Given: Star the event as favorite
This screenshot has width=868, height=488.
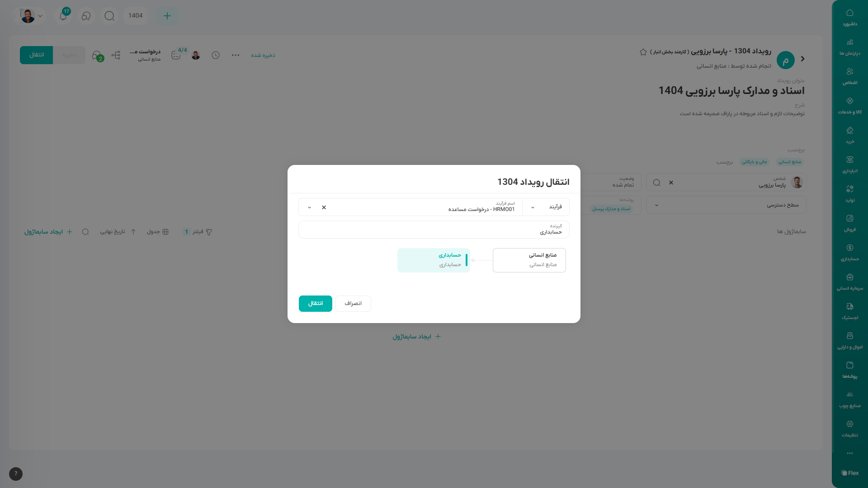Looking at the screenshot, I should pos(643,52).
